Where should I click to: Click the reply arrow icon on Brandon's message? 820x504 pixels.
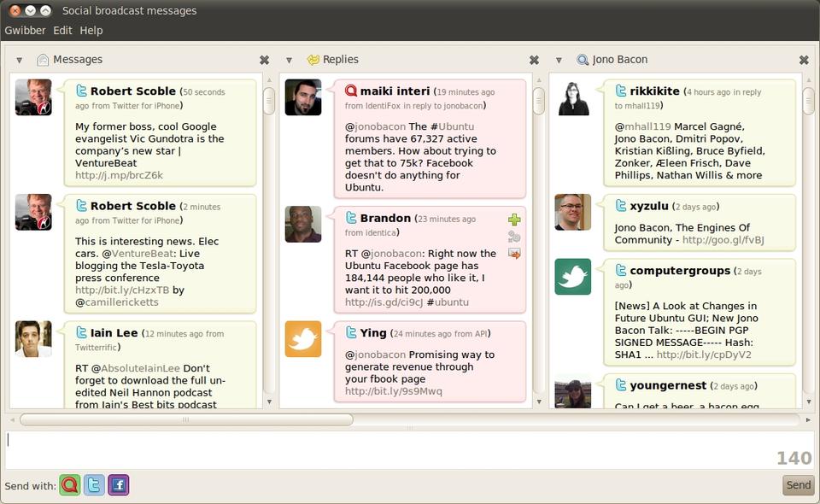point(513,253)
